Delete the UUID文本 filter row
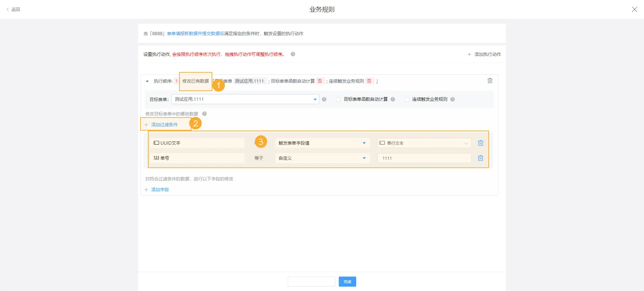This screenshot has height=291, width=644. (x=480, y=143)
